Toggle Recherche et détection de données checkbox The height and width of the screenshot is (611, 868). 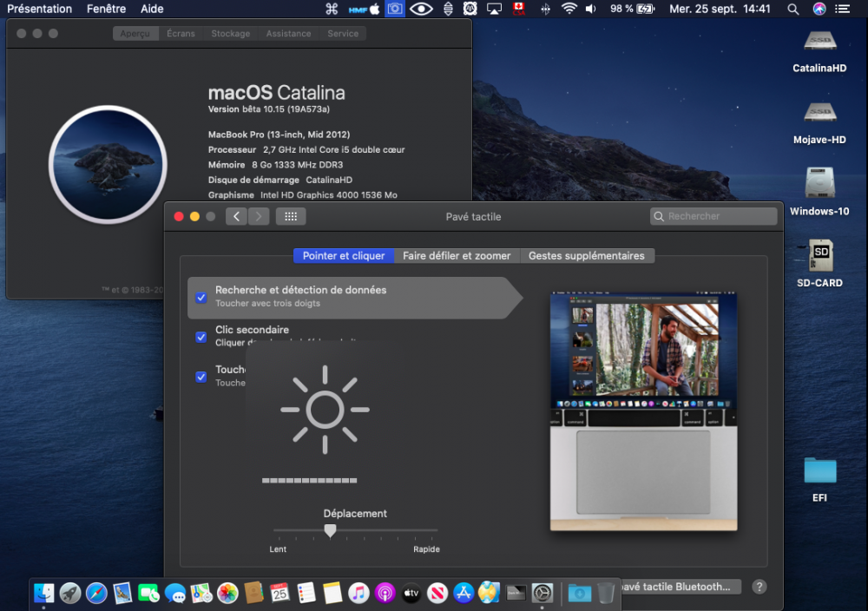click(x=201, y=297)
